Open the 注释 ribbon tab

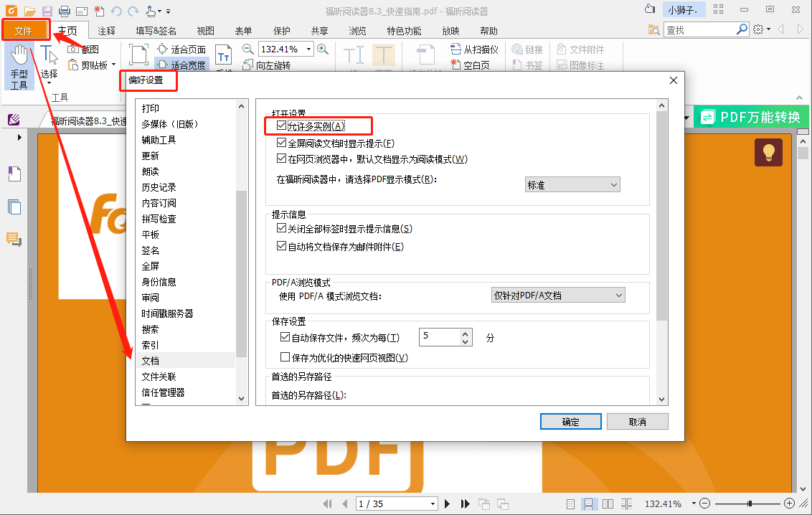pos(107,31)
